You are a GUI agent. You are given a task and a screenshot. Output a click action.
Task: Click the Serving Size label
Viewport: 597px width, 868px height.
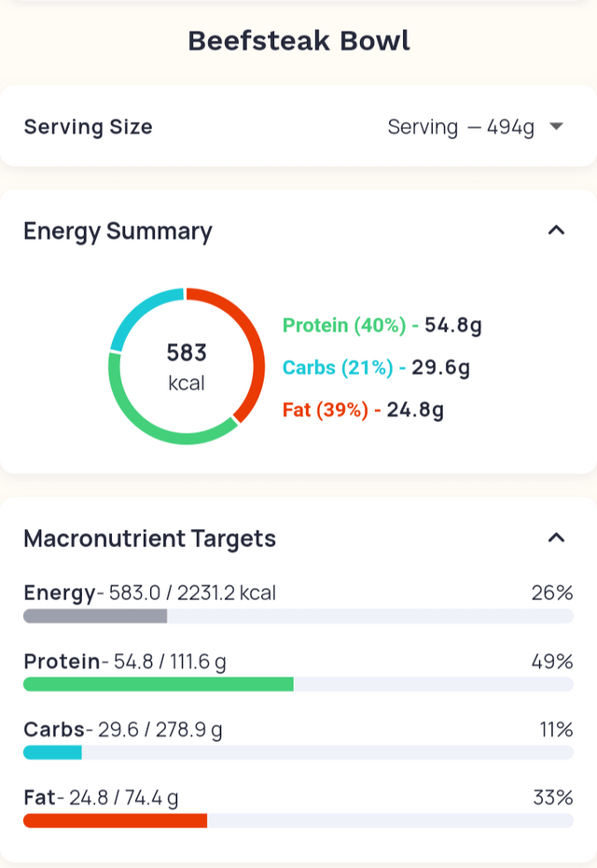pyautogui.click(x=88, y=127)
